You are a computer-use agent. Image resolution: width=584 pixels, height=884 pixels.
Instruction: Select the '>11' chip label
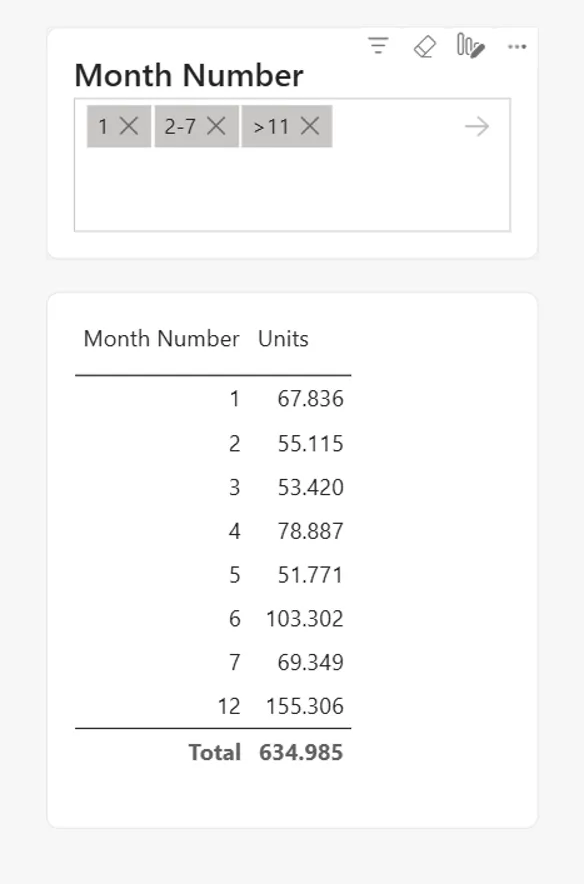coord(271,126)
